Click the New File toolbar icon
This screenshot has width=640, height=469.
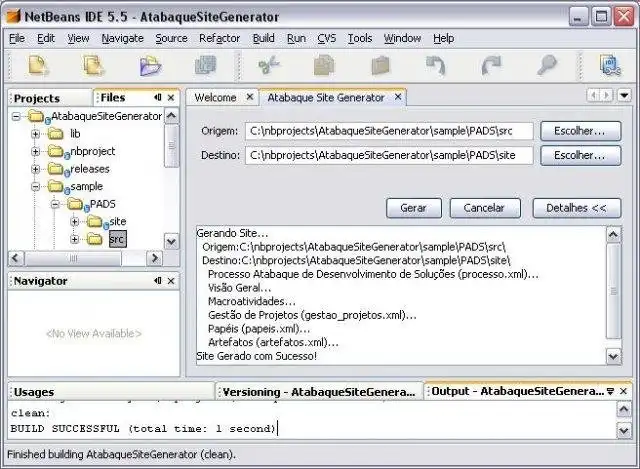click(x=38, y=65)
